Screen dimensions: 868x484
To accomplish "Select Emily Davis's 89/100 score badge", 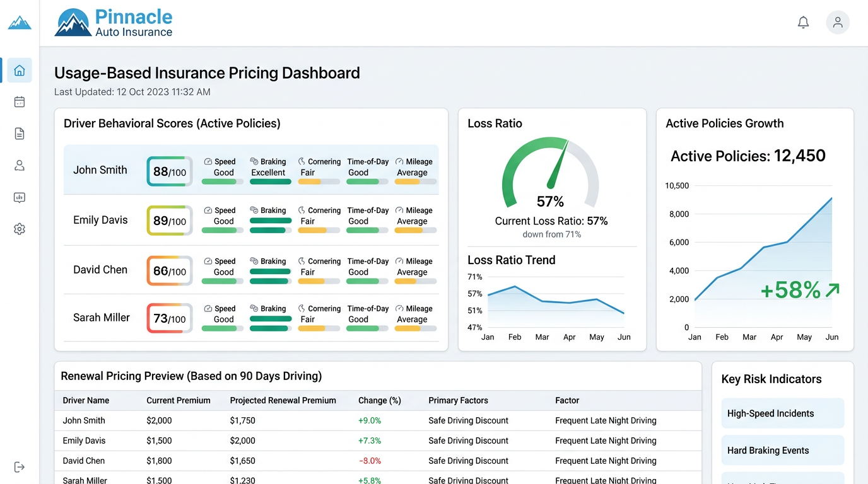I will tap(170, 221).
